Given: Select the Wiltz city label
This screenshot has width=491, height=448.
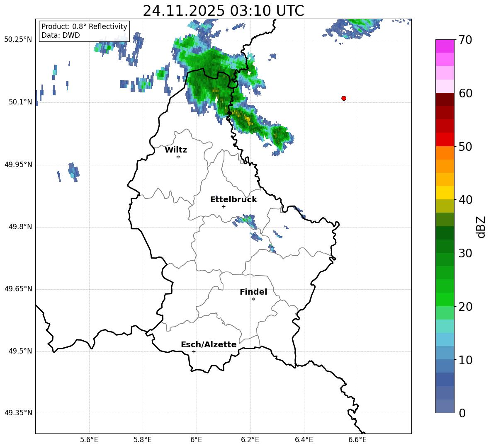Looking at the screenshot, I should (176, 150).
